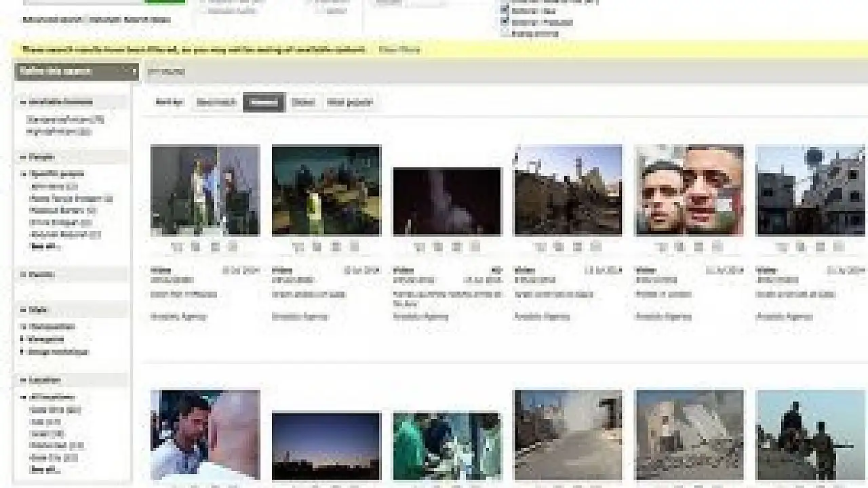Click the third icon under the dark night thumbnail
868x488 pixels.
pyautogui.click(x=457, y=247)
